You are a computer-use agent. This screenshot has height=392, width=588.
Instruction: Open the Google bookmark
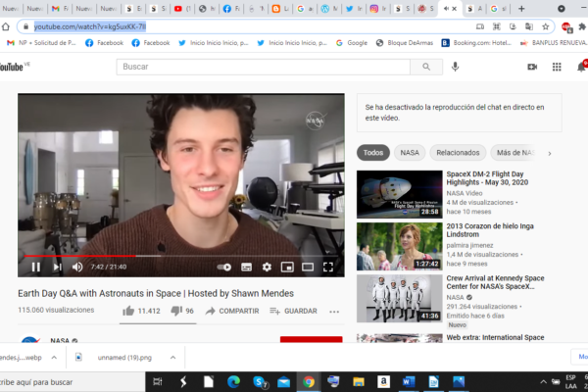(352, 43)
